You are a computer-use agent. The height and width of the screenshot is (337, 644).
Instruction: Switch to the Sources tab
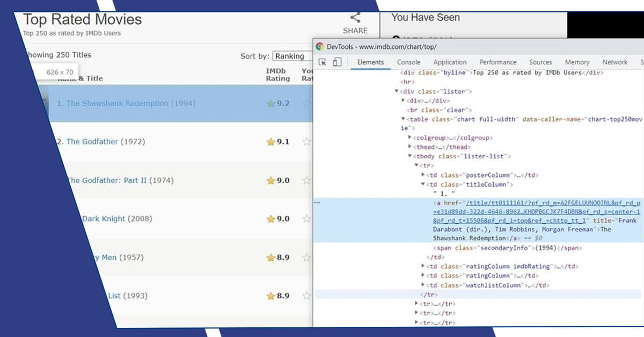[x=540, y=62]
